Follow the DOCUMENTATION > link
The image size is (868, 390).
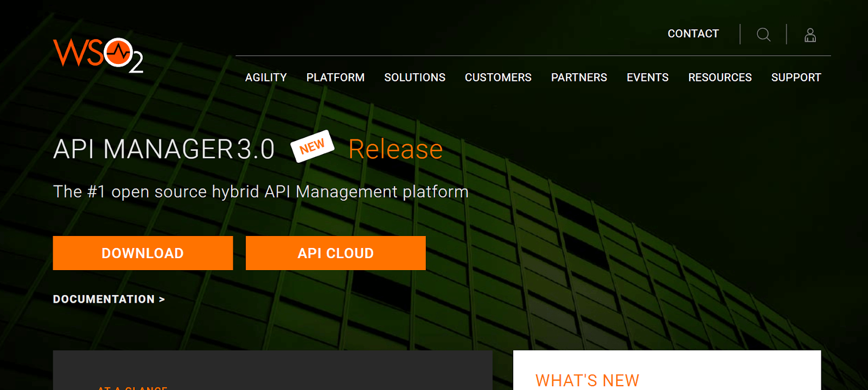point(109,299)
